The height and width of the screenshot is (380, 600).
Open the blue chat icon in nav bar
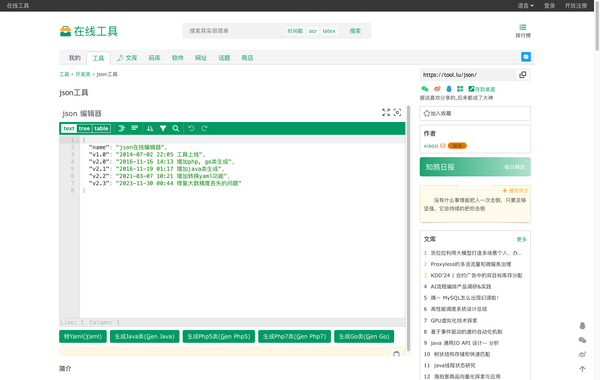click(526, 57)
